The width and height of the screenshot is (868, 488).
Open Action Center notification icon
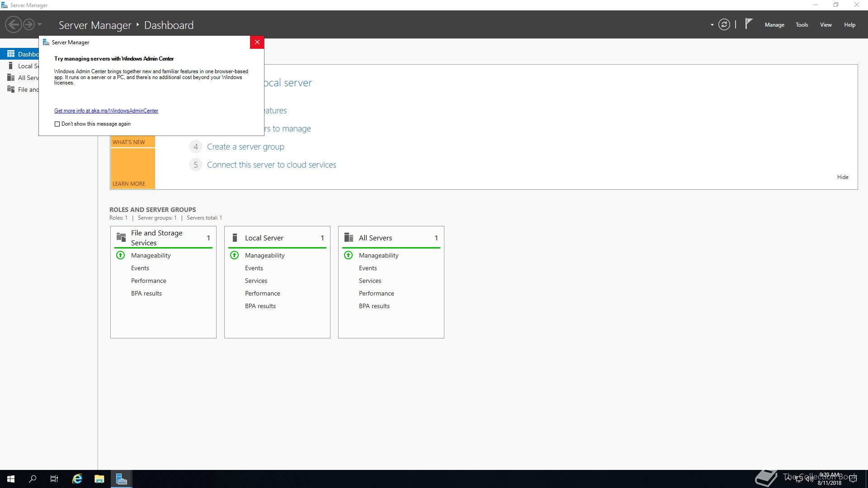coord(853,479)
